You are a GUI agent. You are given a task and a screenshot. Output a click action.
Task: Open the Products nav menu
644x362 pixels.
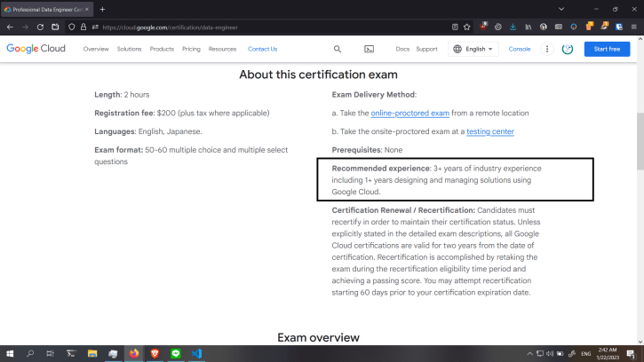coord(162,49)
